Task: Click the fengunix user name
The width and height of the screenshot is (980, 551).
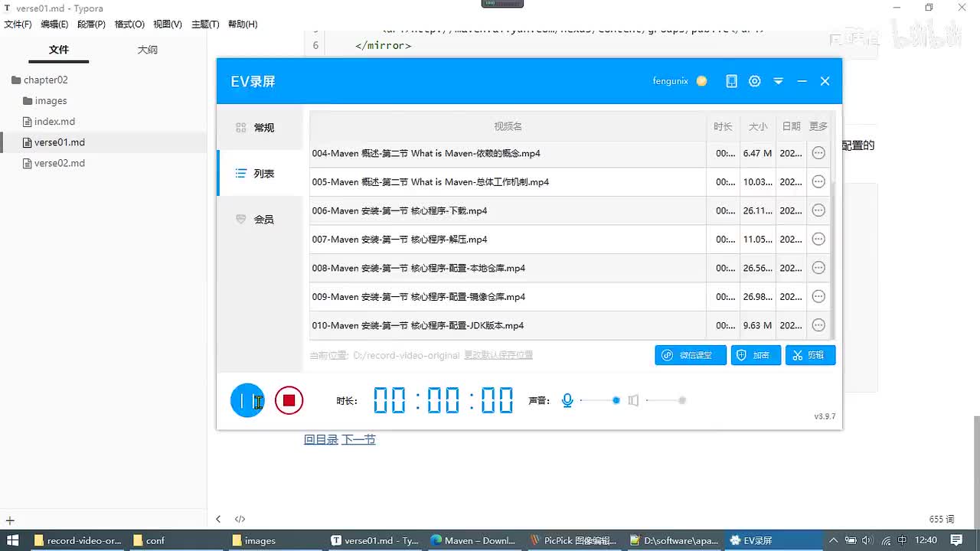Action: click(x=670, y=81)
